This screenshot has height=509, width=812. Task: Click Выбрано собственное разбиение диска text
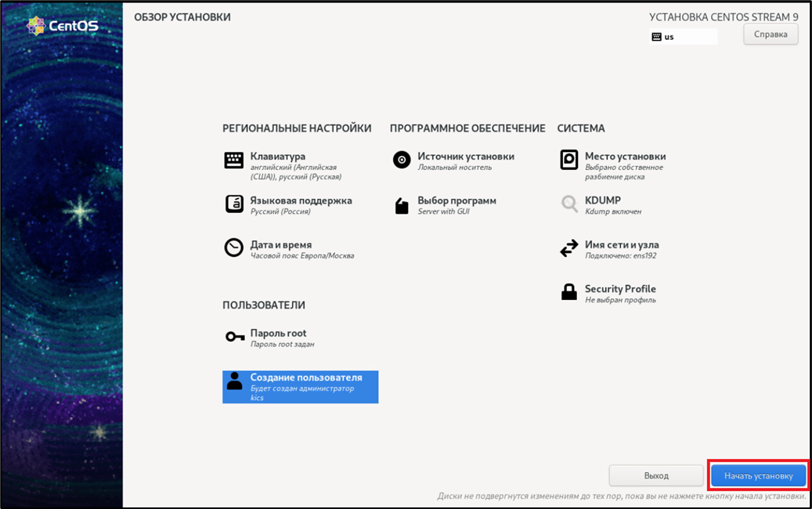pos(624,172)
